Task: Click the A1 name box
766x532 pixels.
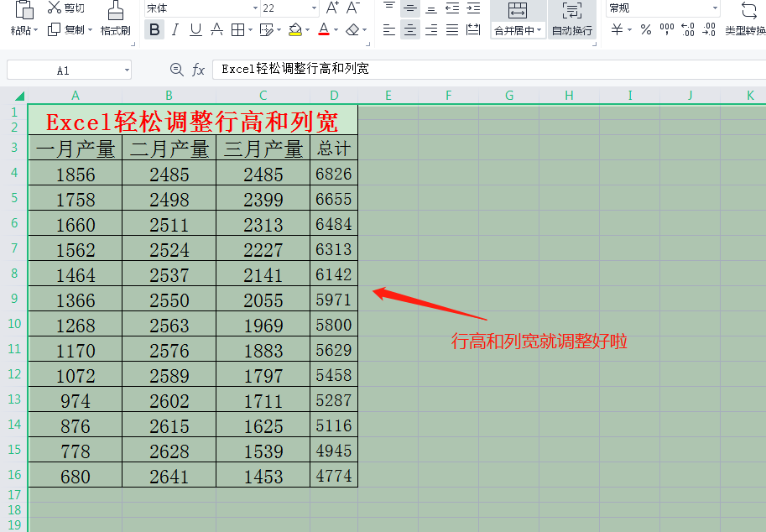Action: (x=64, y=70)
